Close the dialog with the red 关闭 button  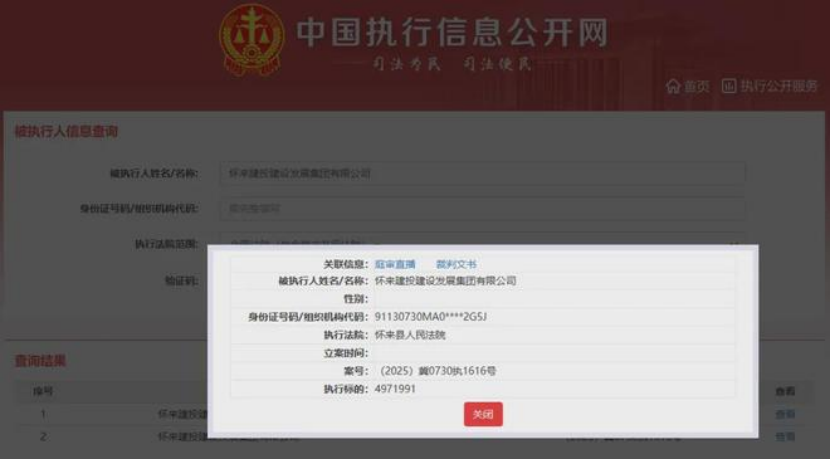(483, 414)
